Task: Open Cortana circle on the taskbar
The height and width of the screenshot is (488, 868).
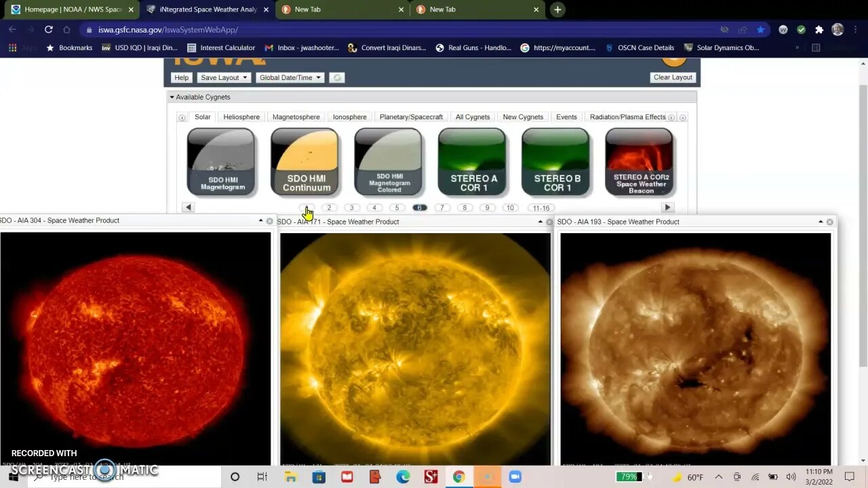Action: (235, 477)
